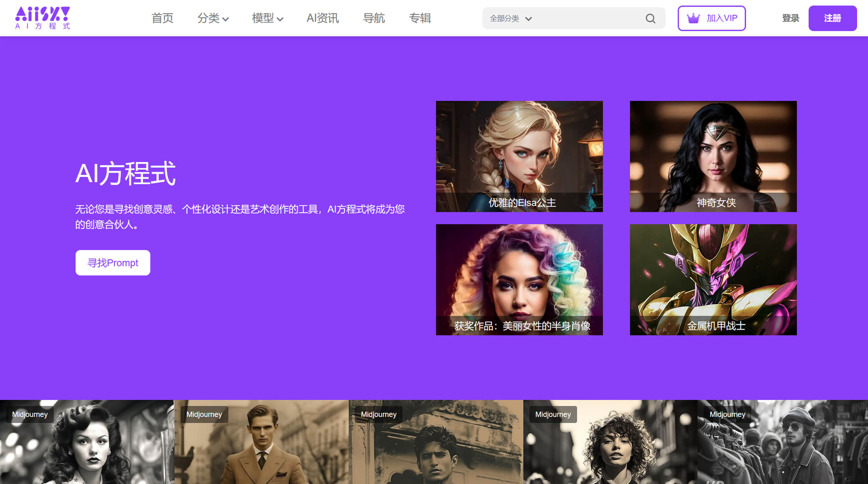Open the AI资讯 menu item
This screenshot has width=868, height=484.
pos(323,18)
